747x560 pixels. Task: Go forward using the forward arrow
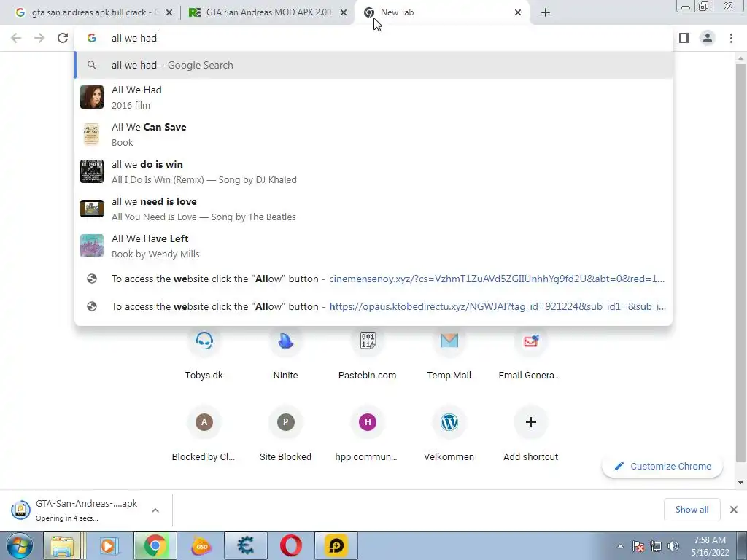coord(39,38)
